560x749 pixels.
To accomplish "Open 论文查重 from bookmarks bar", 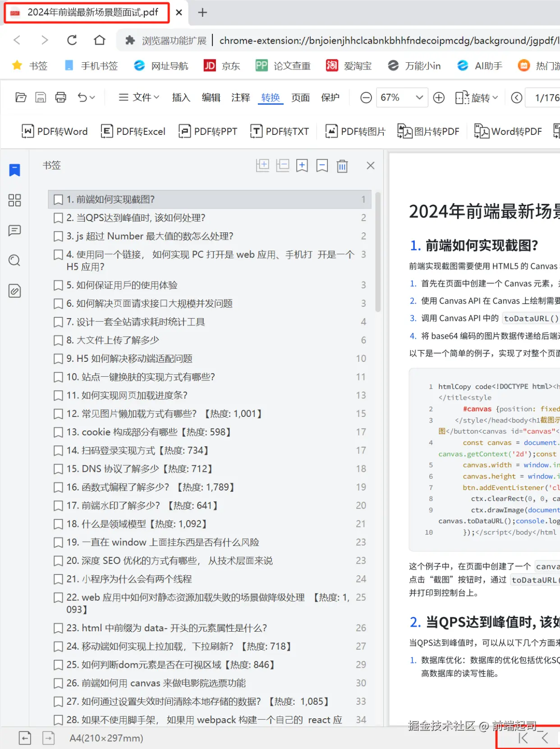I will click(283, 66).
